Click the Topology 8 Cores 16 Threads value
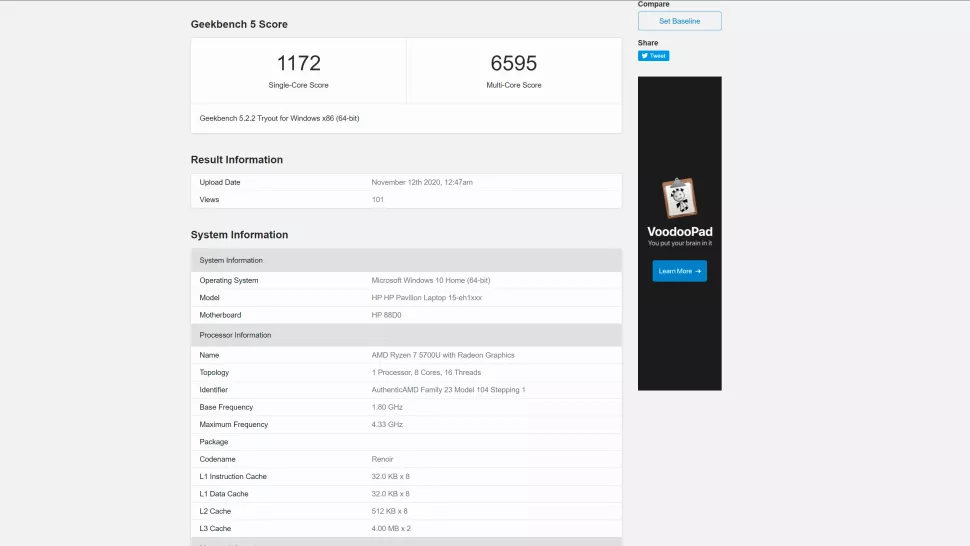970x546 pixels. coord(426,372)
